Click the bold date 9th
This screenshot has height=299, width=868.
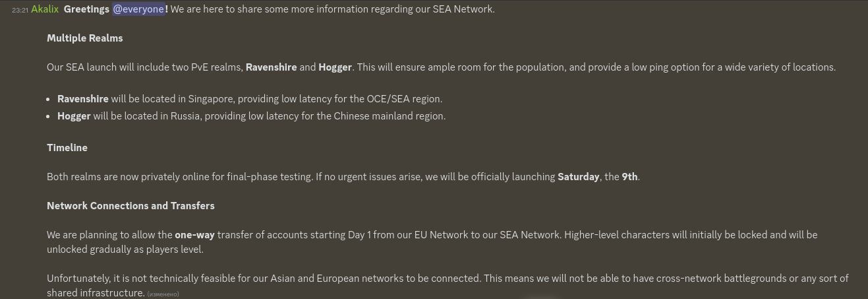point(629,177)
